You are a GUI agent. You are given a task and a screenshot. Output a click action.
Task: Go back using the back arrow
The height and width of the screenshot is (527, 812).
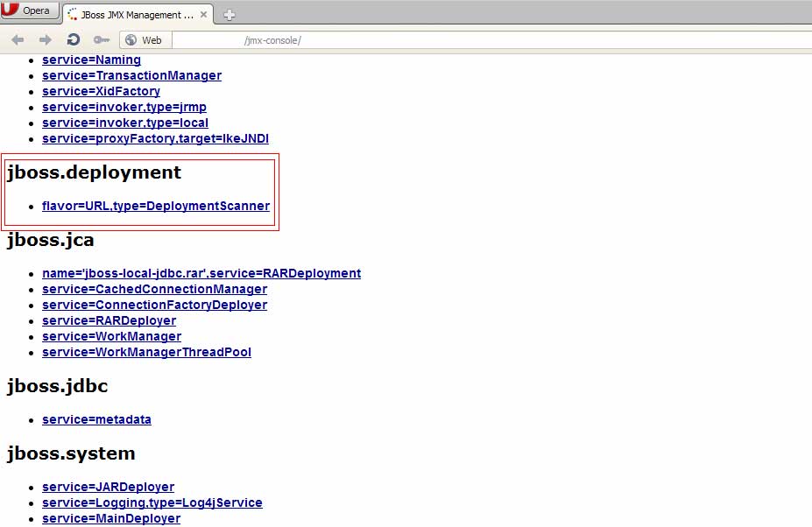[x=18, y=40]
